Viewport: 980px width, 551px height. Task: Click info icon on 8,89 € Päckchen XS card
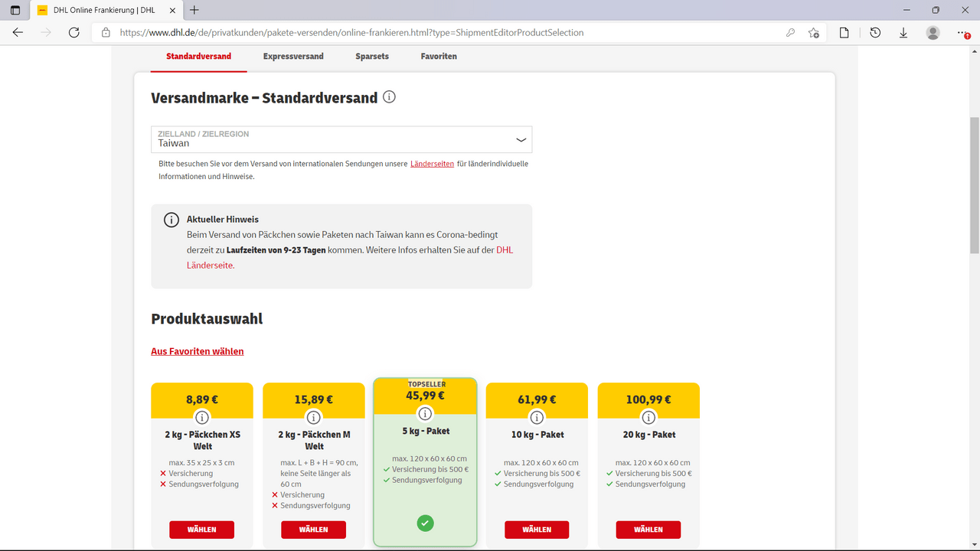[202, 417]
